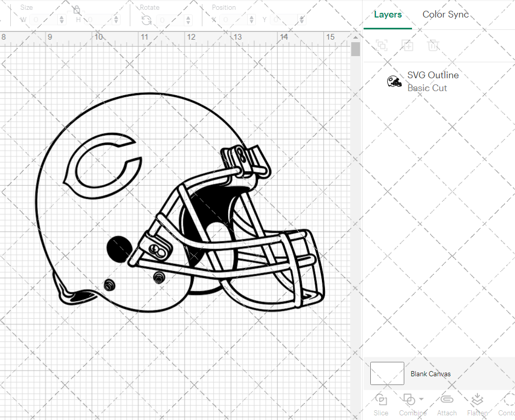
Task: Open the Color Sync tab
Action: click(445, 14)
